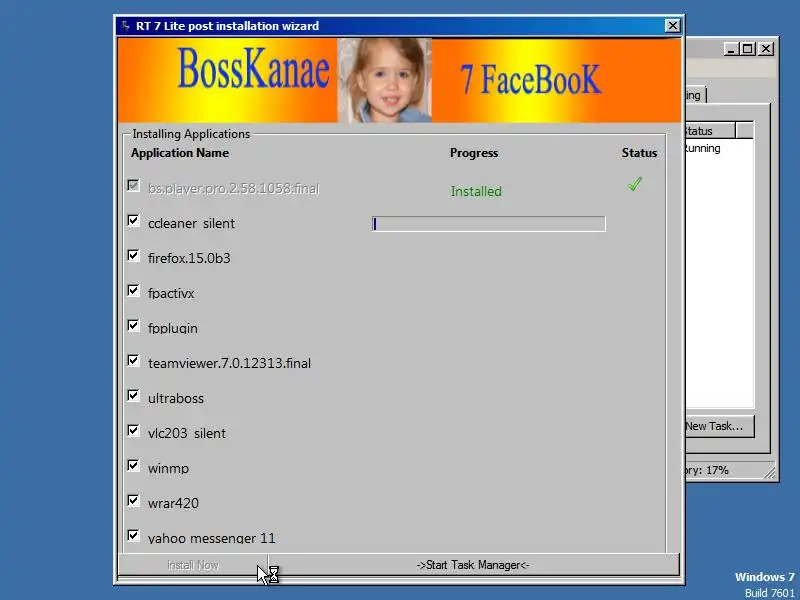
Task: Maximize the Task Manager window behind
Action: point(748,49)
